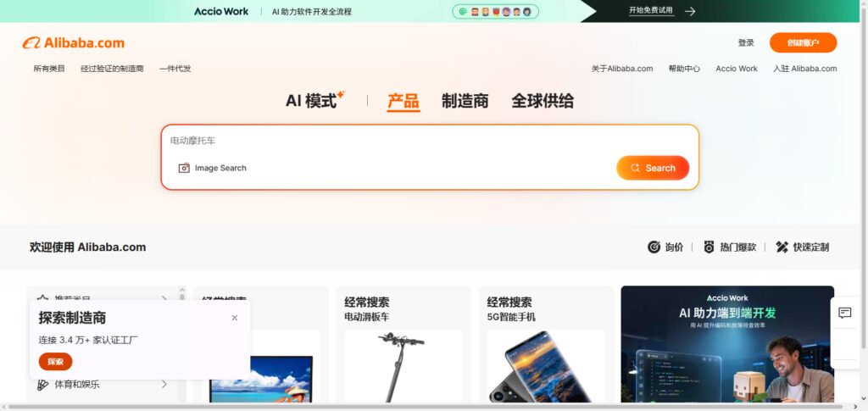Expand the 体育和娱乐 category chevron
Viewport: 868px width, 411px height.
[x=164, y=384]
